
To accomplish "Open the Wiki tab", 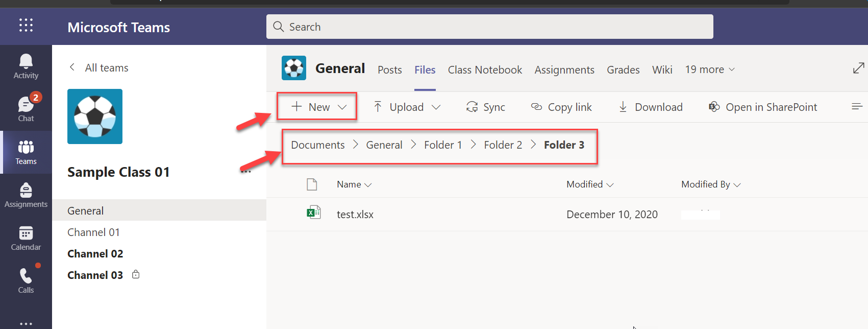I will tap(662, 69).
